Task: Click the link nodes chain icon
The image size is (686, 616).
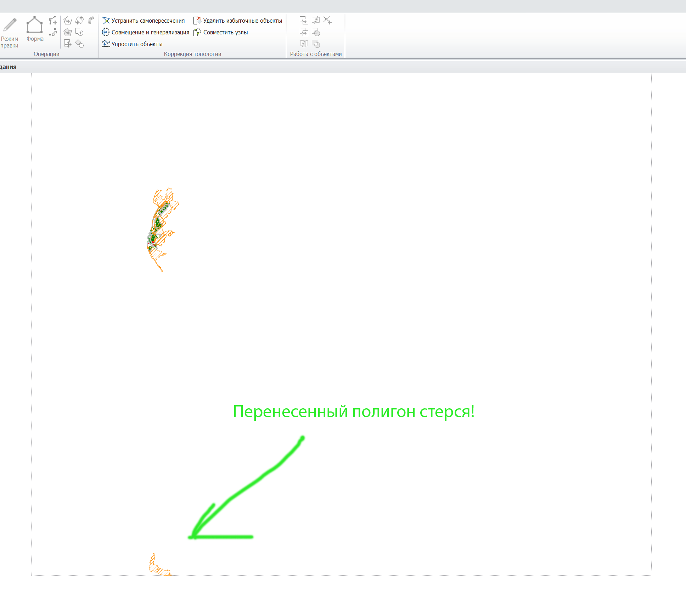Action: 53,33
